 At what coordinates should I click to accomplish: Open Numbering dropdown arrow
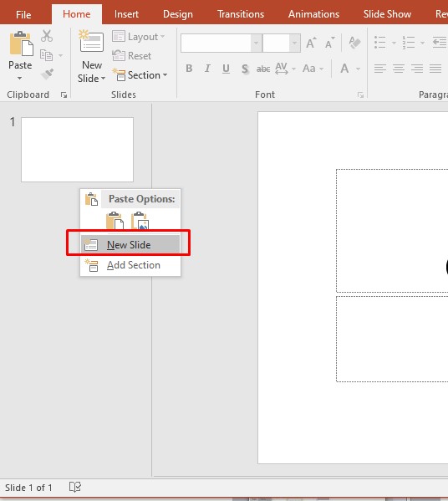coord(422,43)
